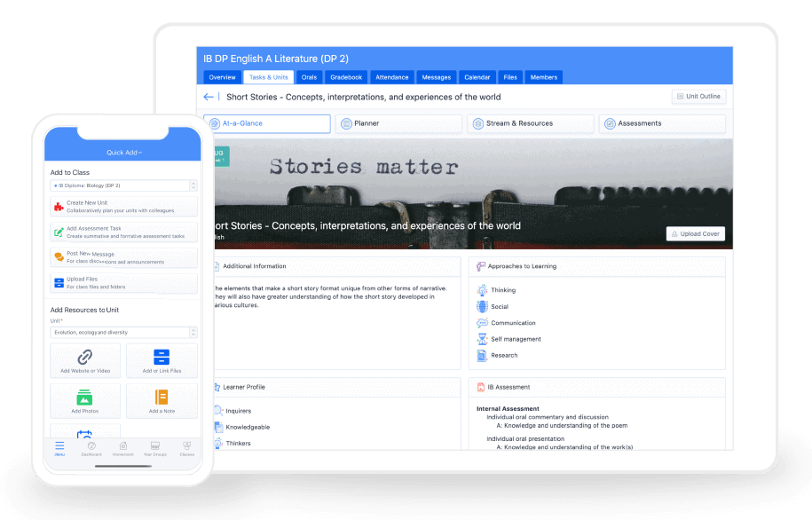Click the At-a-Glance circle icon

point(215,123)
